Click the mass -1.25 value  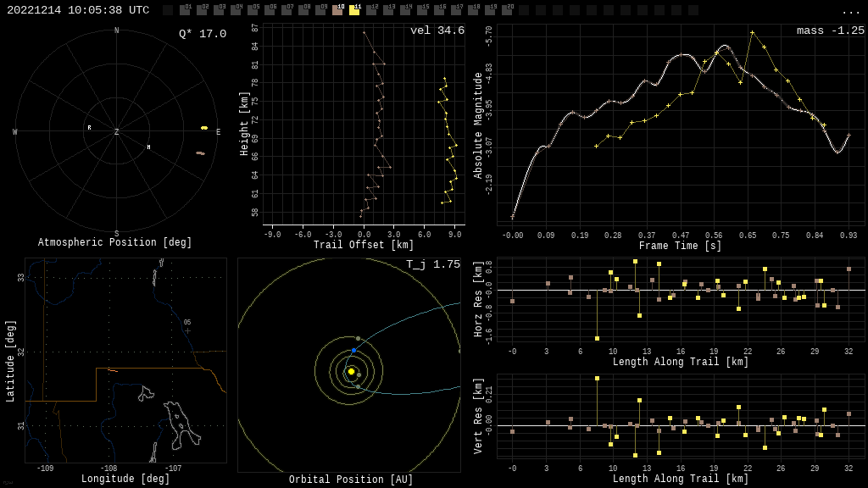click(x=831, y=30)
